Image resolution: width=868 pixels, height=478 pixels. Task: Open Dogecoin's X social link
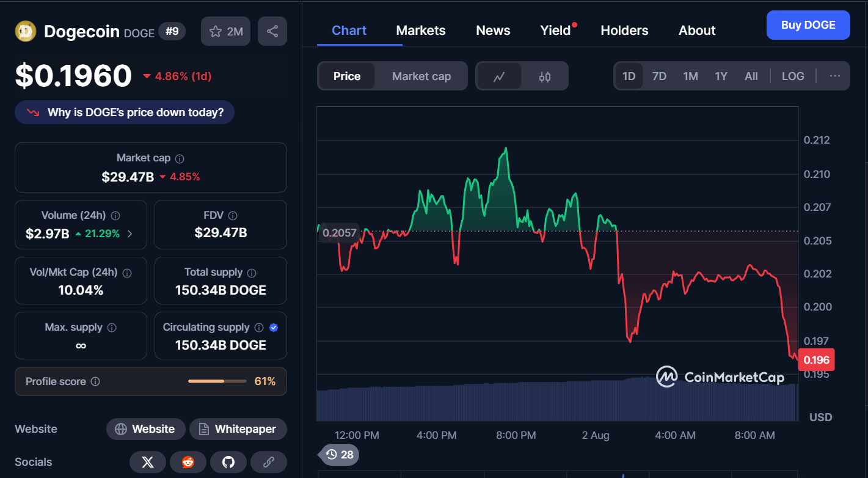pos(148,462)
